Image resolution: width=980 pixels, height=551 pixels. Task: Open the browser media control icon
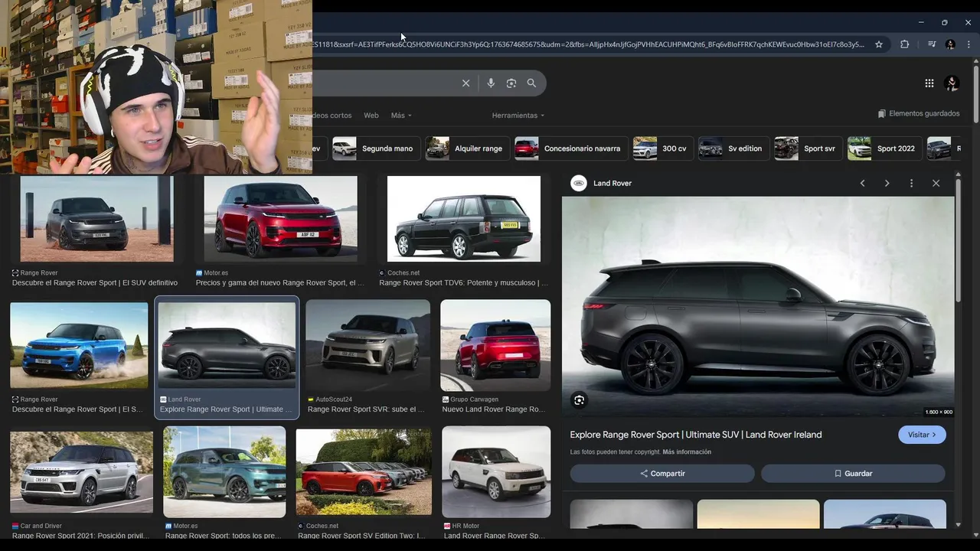click(x=932, y=44)
